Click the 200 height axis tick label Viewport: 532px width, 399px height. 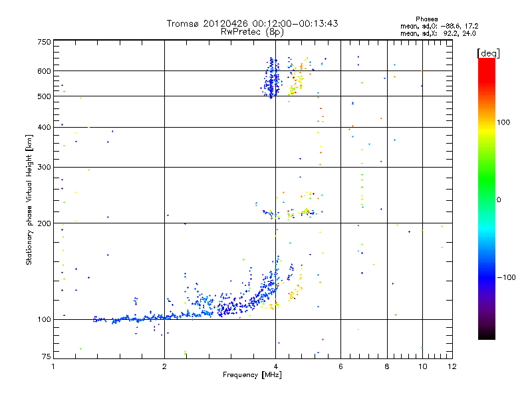coord(44,223)
